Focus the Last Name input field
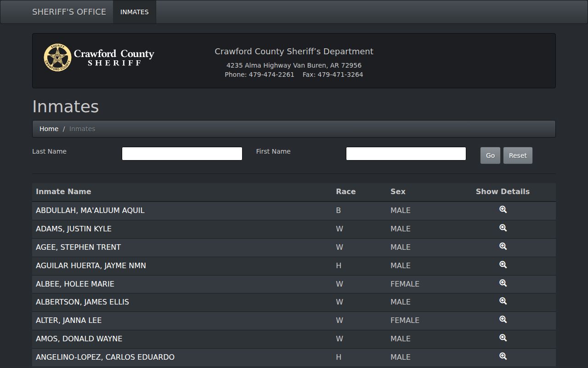588x368 pixels. tap(182, 154)
